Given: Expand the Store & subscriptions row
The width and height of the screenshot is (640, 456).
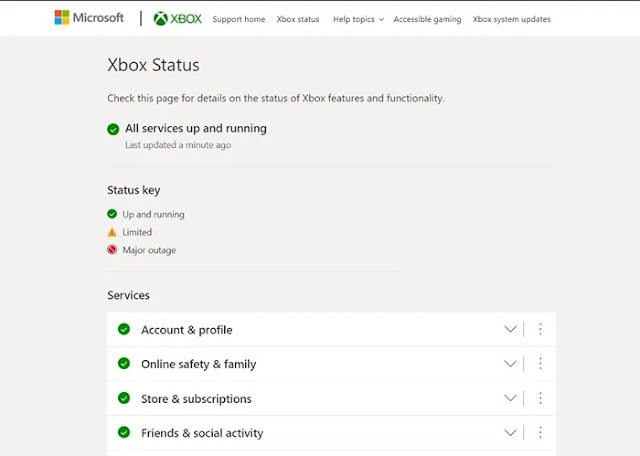Looking at the screenshot, I should [x=510, y=398].
